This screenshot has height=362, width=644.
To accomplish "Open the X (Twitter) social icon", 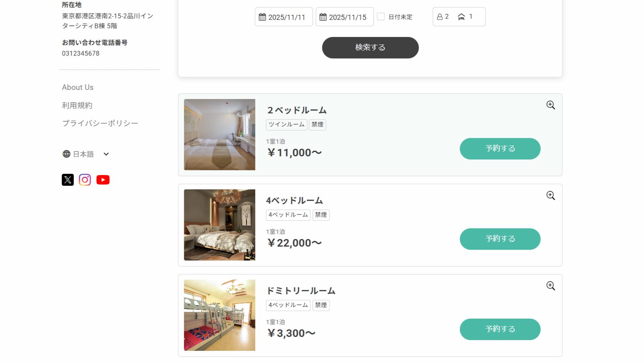I will pyautogui.click(x=68, y=180).
